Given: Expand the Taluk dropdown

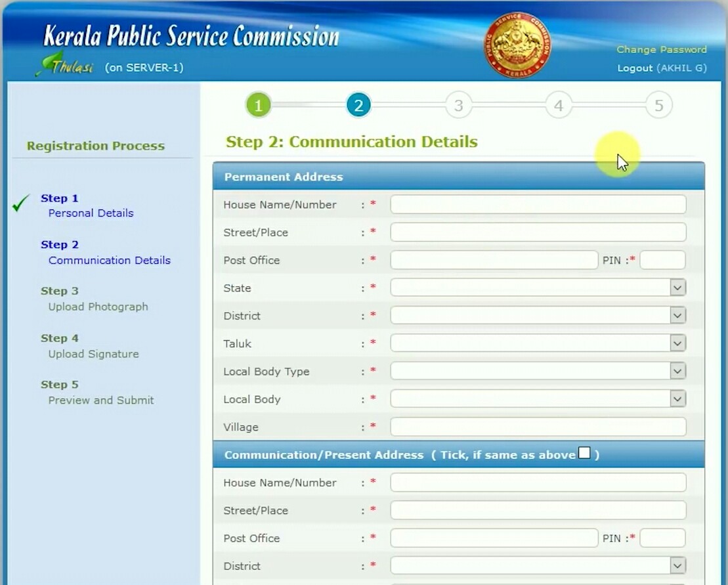Looking at the screenshot, I should point(677,343).
